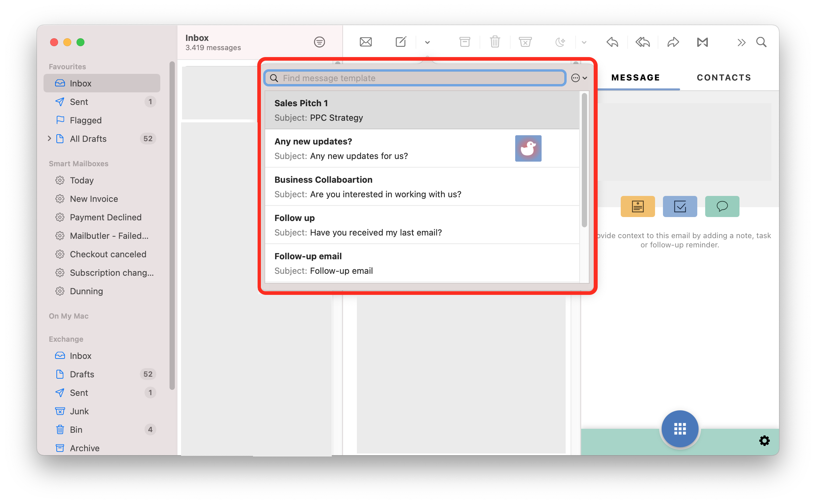Click the note task icon panel
The width and height of the screenshot is (816, 504).
[679, 206]
